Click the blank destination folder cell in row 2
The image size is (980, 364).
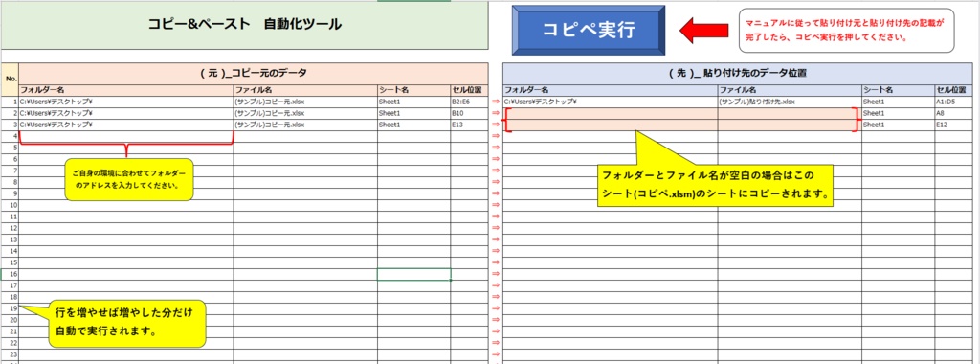pos(610,113)
